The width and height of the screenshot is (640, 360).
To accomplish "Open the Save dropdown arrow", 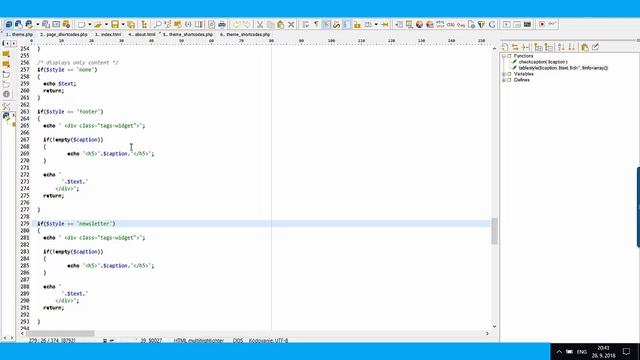I will [x=123, y=24].
